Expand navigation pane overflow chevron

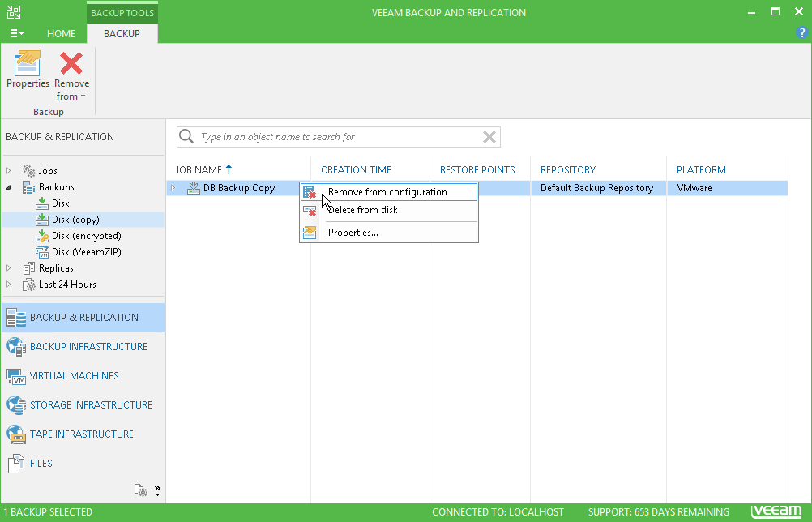pyautogui.click(x=157, y=491)
